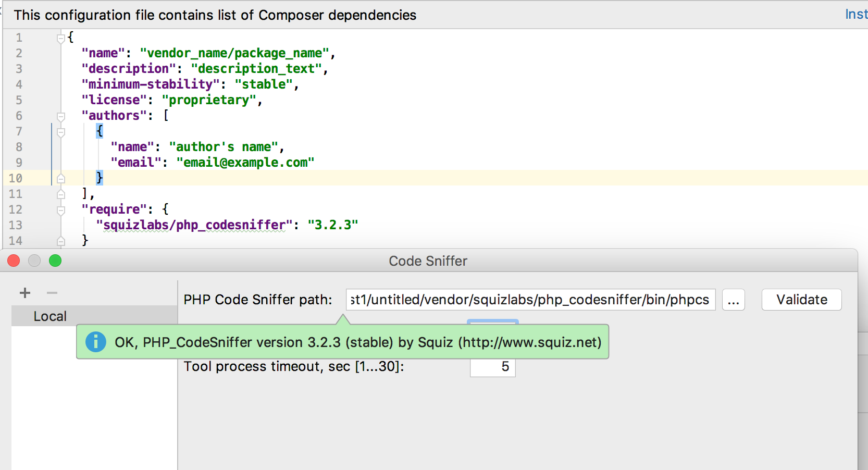Click the "author's name" value
This screenshot has height=470, width=868.
pos(224,147)
